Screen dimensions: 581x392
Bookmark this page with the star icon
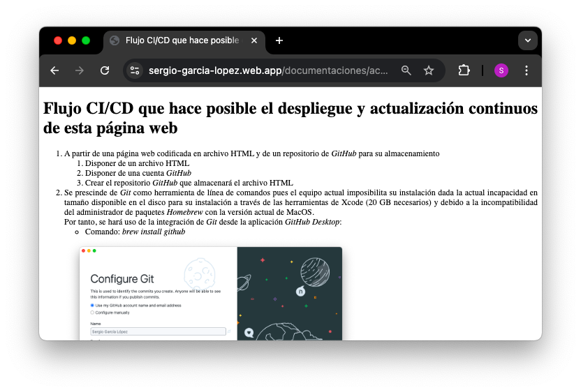[x=429, y=70]
